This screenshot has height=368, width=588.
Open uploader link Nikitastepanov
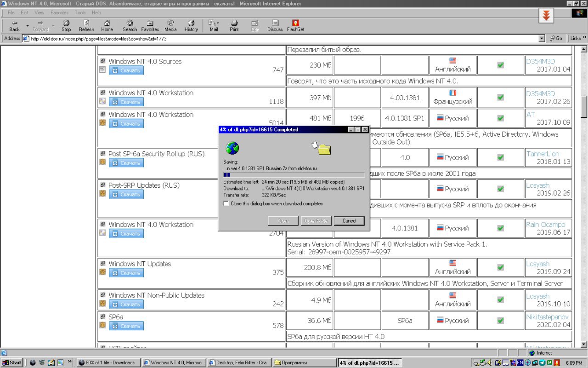point(548,317)
